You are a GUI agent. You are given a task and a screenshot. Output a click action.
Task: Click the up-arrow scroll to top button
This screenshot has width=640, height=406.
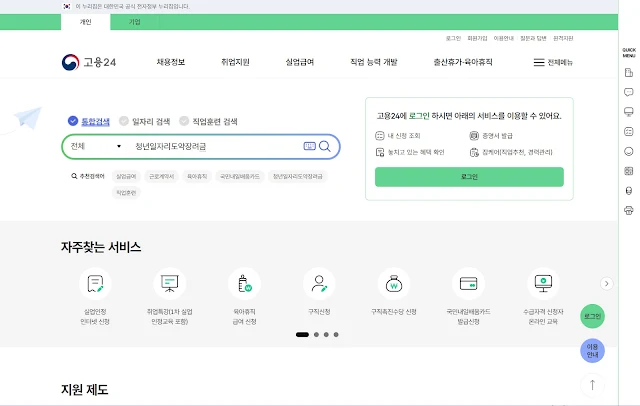click(592, 385)
